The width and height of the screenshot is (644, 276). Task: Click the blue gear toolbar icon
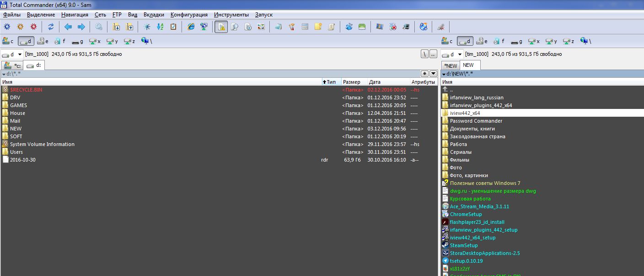(7, 27)
